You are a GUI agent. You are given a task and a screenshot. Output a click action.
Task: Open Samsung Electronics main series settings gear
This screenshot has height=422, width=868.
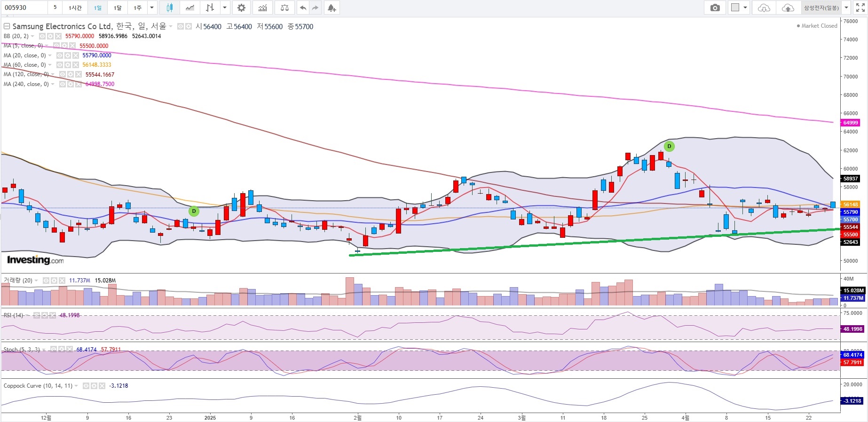[x=188, y=27]
